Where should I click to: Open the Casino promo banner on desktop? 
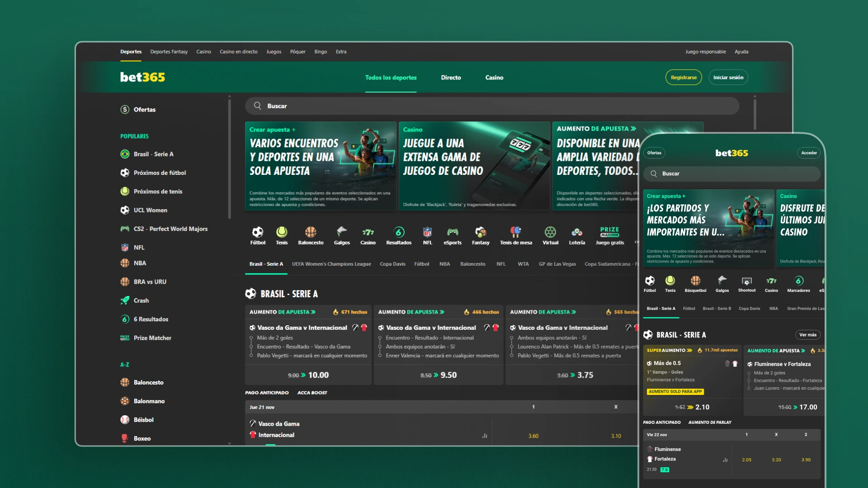tap(474, 166)
